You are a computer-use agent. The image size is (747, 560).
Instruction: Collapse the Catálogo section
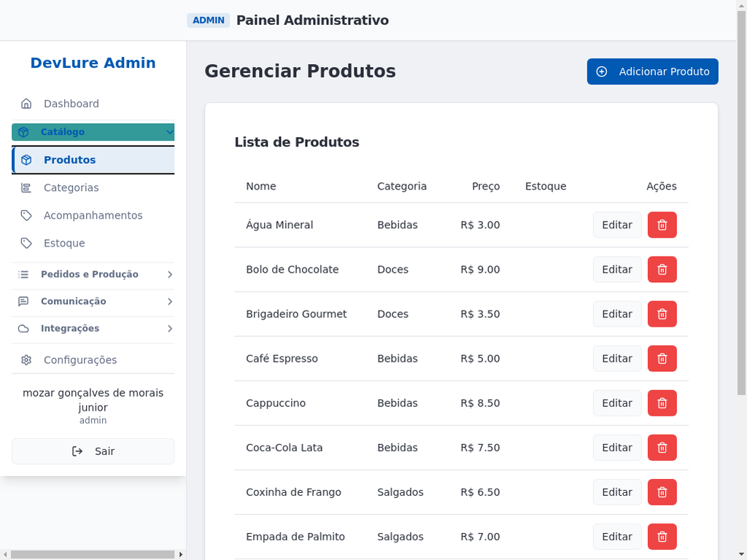click(169, 132)
